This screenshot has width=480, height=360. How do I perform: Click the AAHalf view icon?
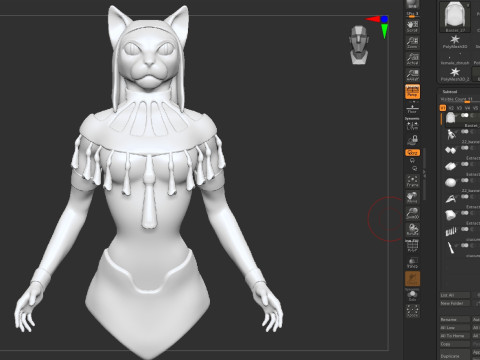click(x=412, y=75)
